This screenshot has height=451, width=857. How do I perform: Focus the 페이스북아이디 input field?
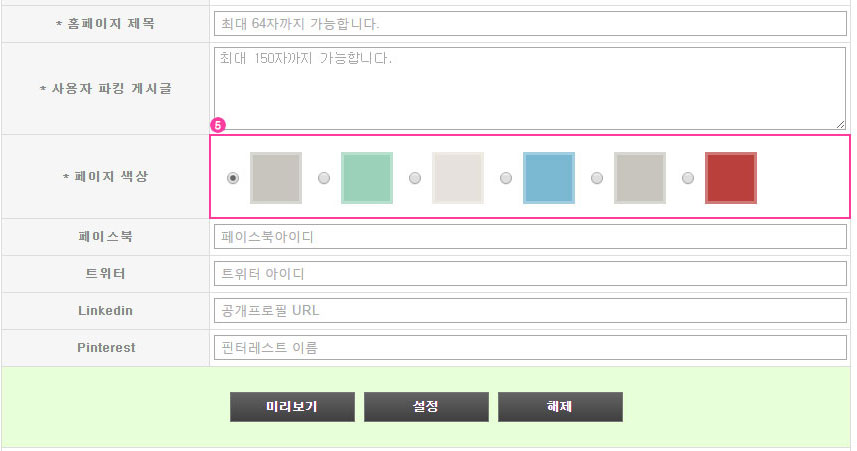[x=530, y=237]
